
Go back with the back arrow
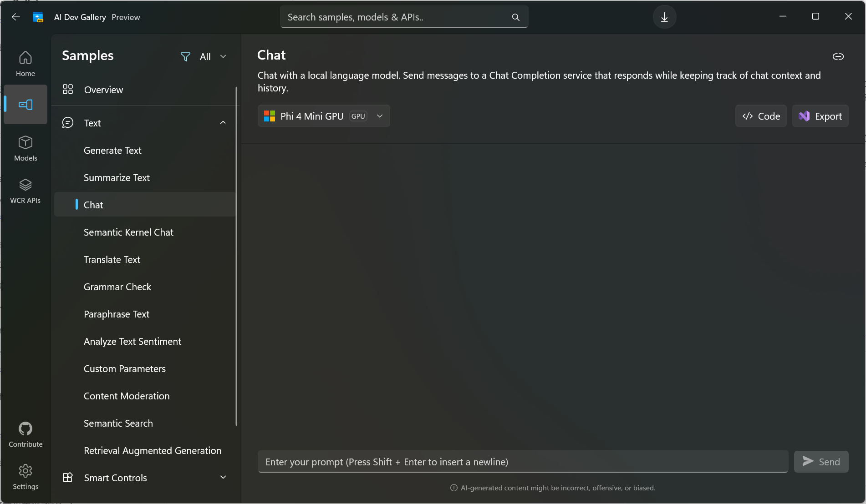(16, 17)
